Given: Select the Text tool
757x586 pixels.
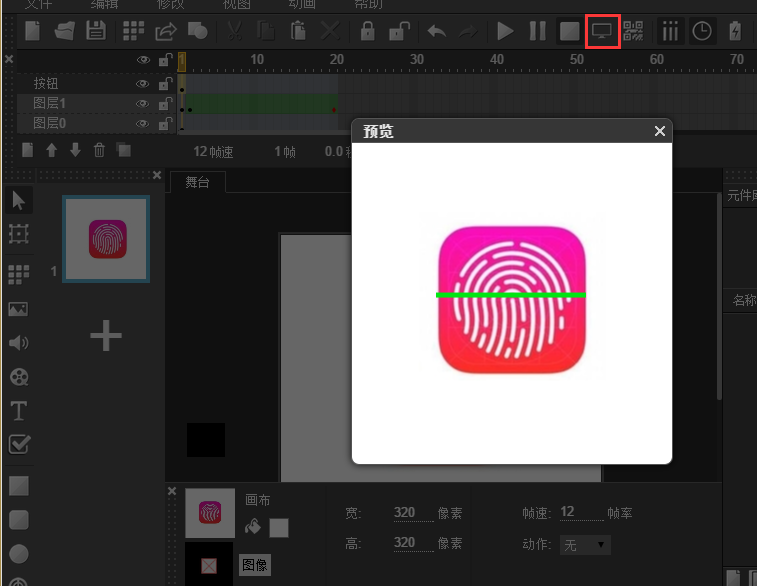Looking at the screenshot, I should (x=18, y=411).
